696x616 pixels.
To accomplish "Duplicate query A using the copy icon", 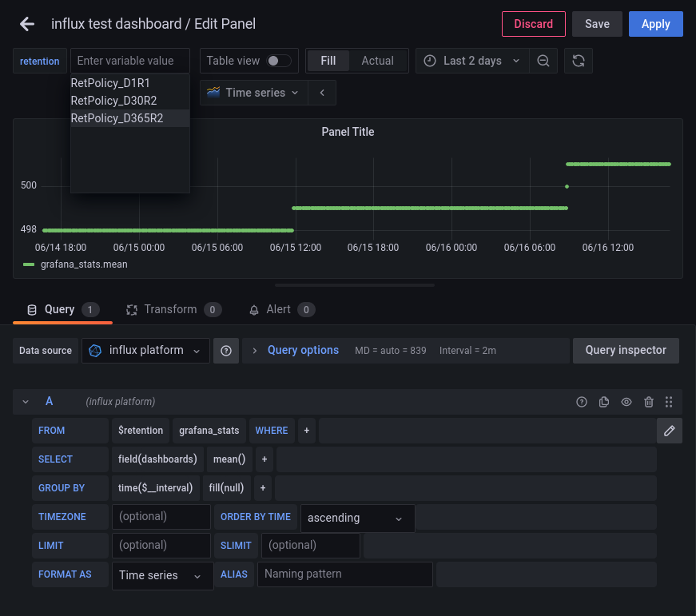I will pos(603,402).
